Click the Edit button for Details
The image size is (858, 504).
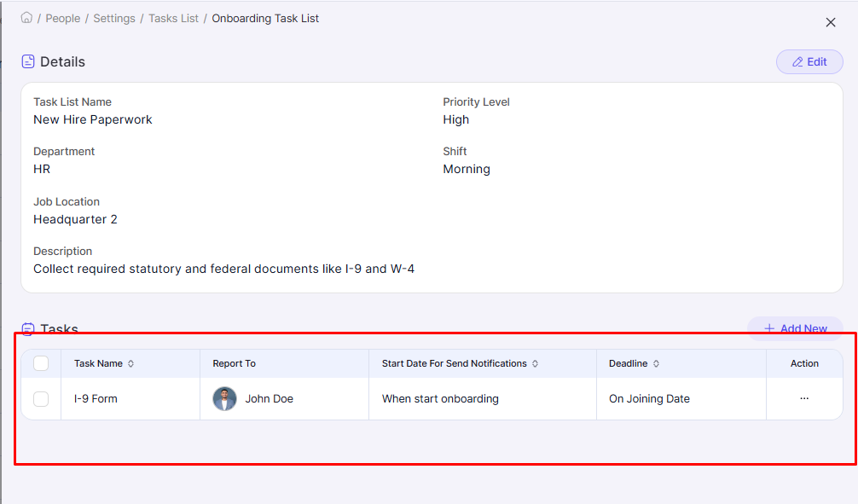pos(809,61)
